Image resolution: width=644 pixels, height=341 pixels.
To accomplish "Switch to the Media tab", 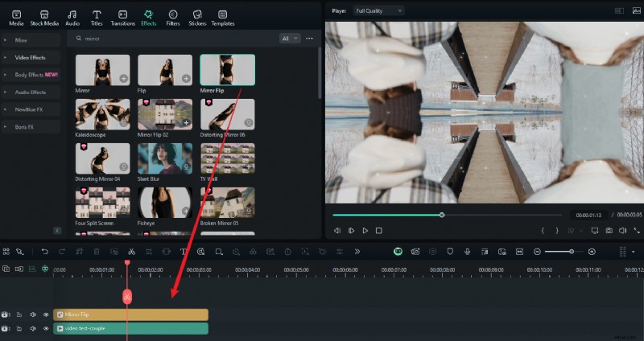I will pyautogui.click(x=16, y=18).
